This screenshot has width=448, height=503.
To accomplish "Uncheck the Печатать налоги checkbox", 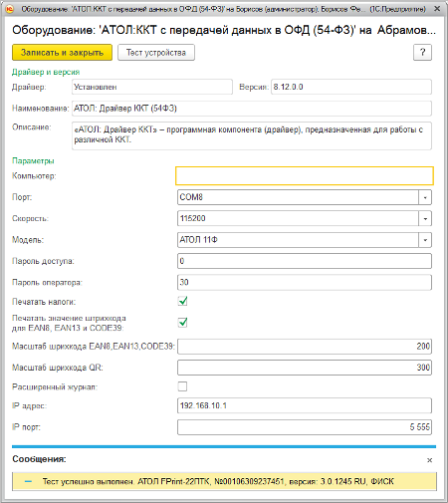I will [x=182, y=301].
